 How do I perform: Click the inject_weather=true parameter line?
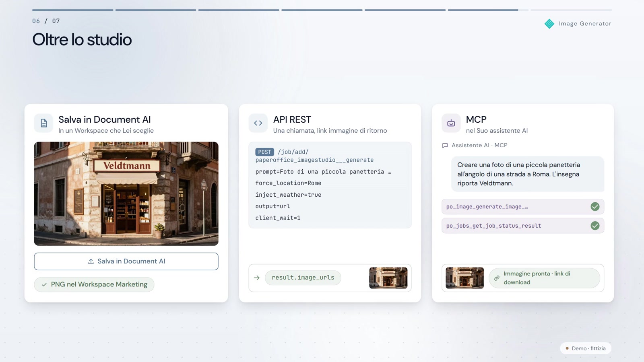click(288, 195)
